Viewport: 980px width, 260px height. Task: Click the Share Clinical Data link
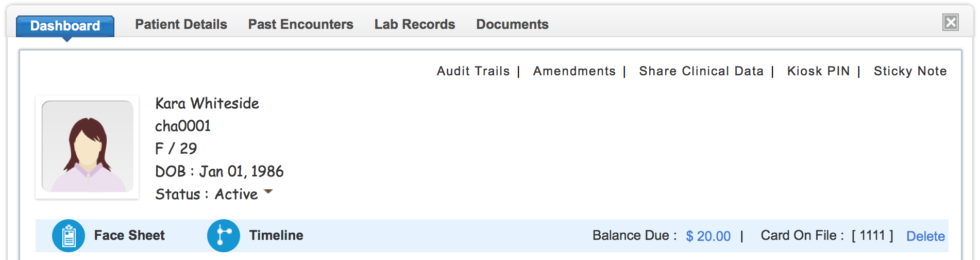pos(701,71)
